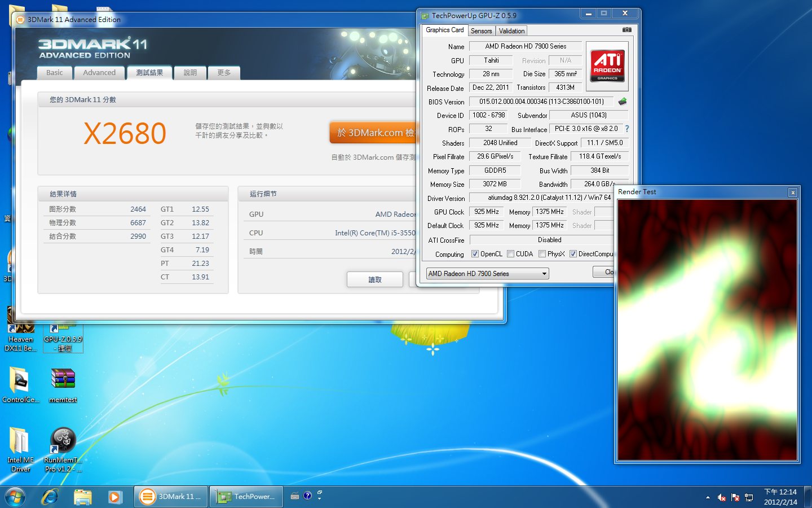Viewport: 812px width, 508px height.
Task: Click the GPU-Z Close button
Action: coord(603,272)
